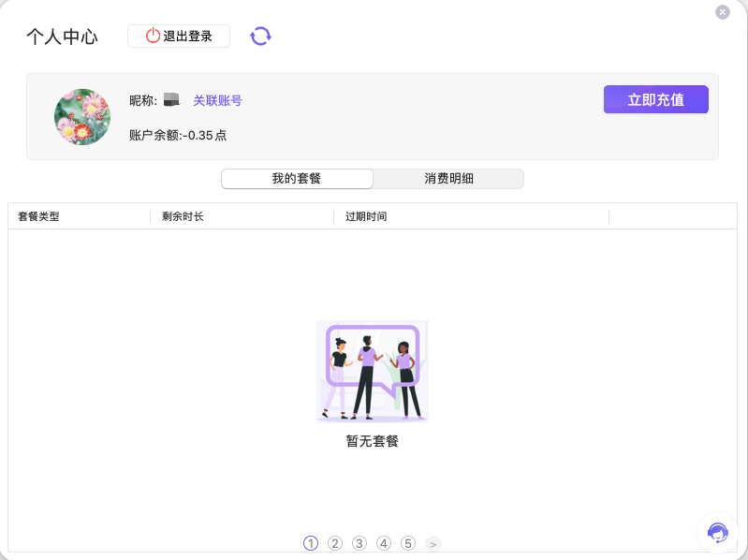The image size is (748, 560).
Task: Switch to the 我的套餐 tab
Action: tap(297, 178)
